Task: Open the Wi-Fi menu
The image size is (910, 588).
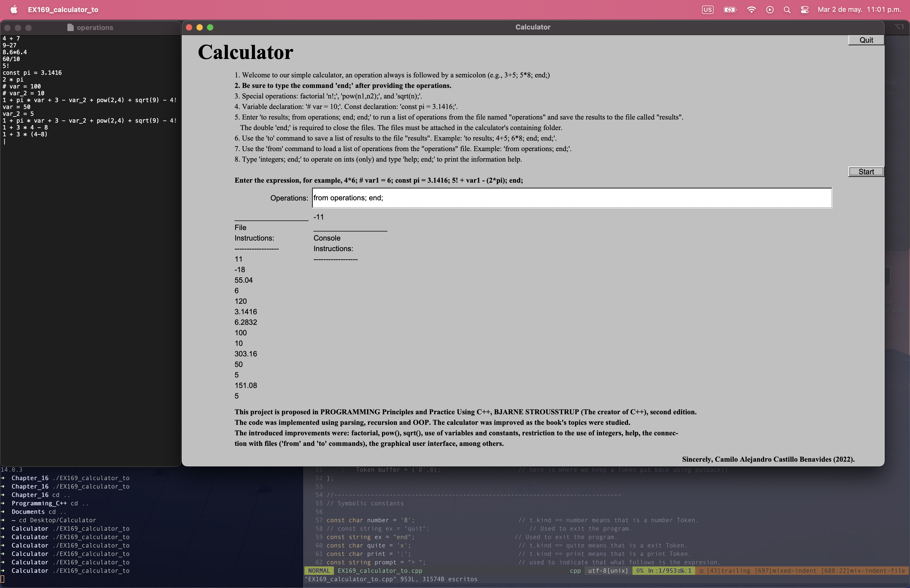Action: pos(751,9)
